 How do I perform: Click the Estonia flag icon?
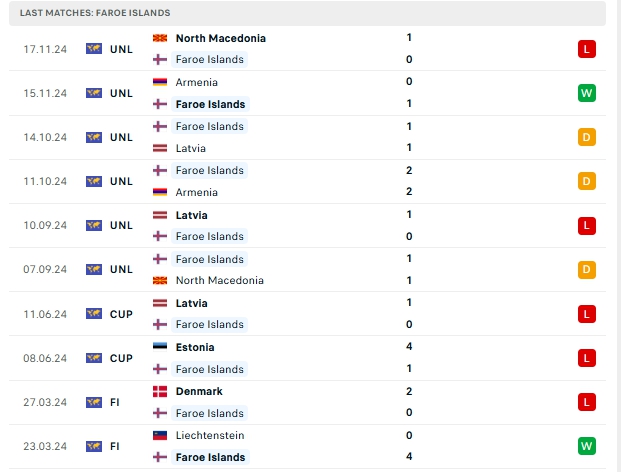point(160,347)
